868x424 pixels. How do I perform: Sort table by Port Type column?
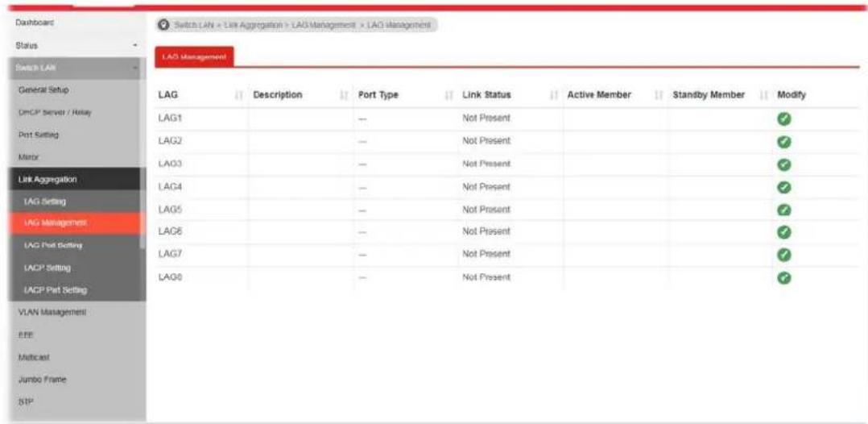pos(449,95)
